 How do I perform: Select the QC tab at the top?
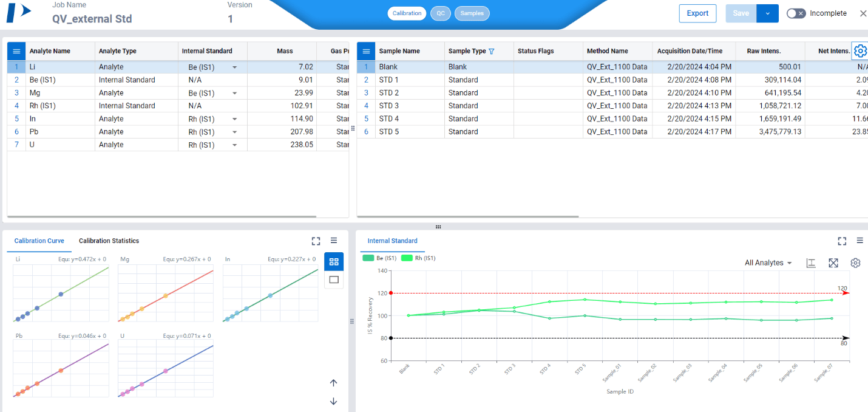point(441,13)
